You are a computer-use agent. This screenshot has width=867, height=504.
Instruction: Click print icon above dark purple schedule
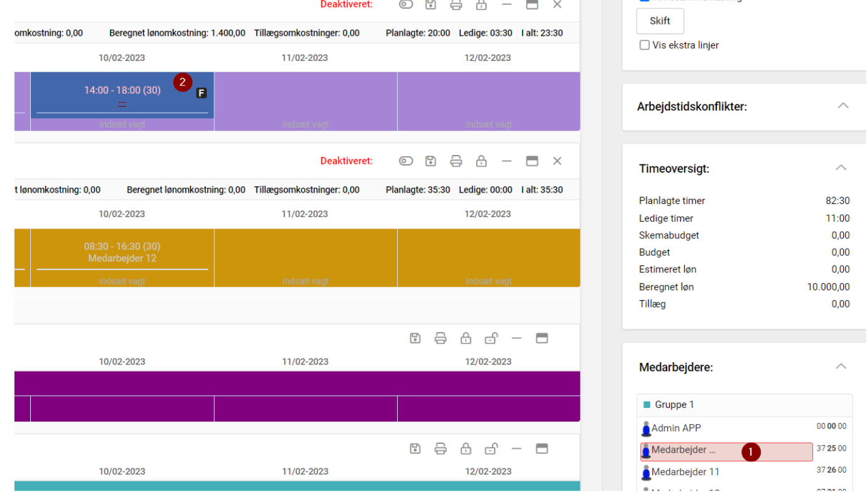click(440, 338)
